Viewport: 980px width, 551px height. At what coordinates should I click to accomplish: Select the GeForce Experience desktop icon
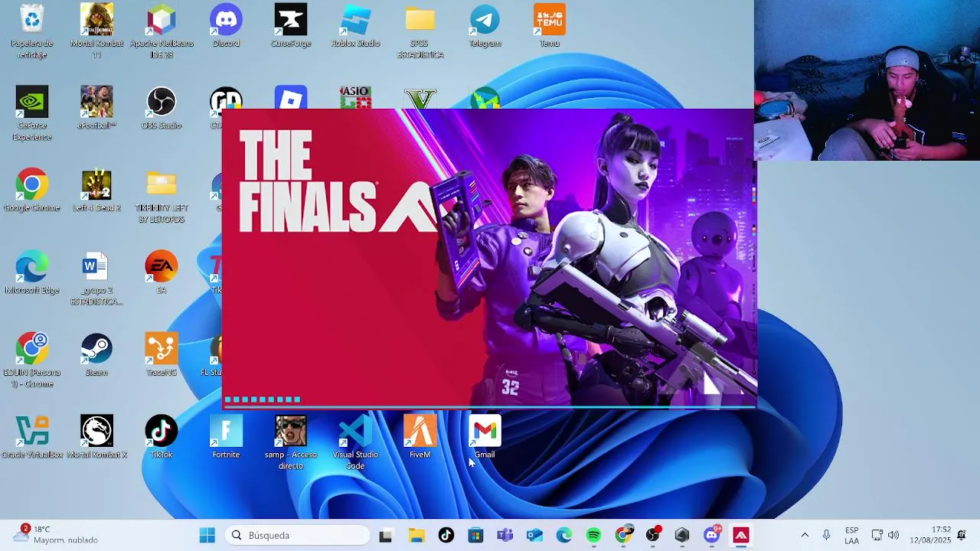[x=32, y=113]
